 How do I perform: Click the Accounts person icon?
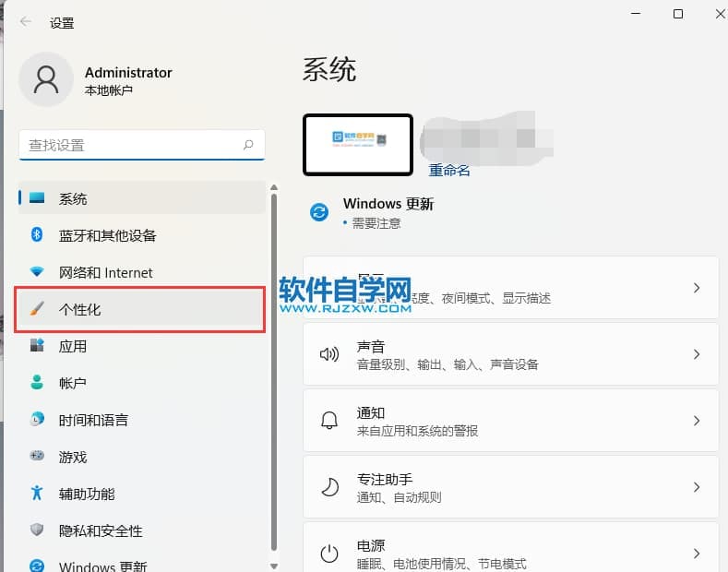tap(37, 383)
